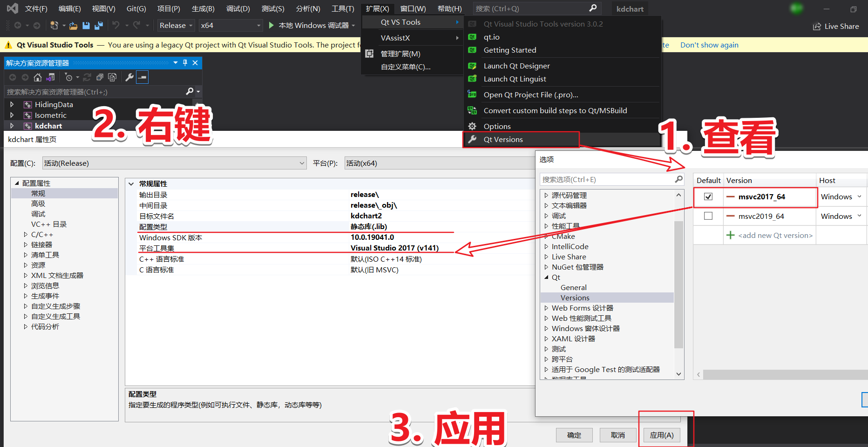Click the Qt Versions wrench icon

pyautogui.click(x=472, y=139)
